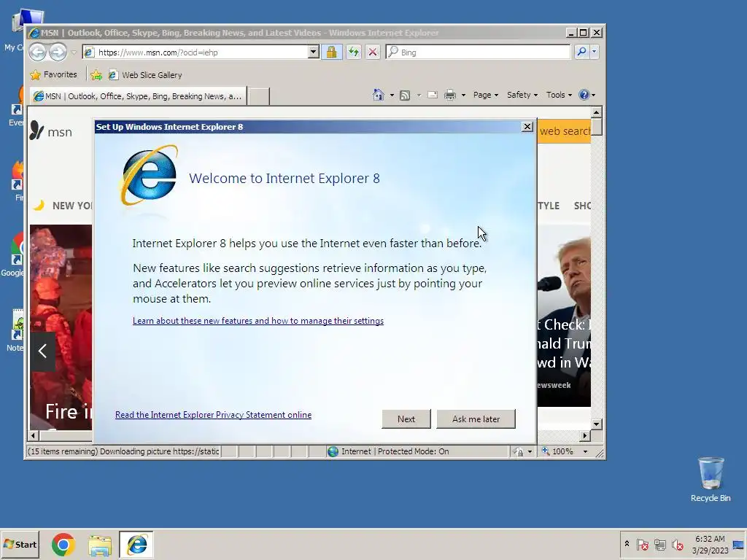Click the Add to Favorites Bar icon

(x=96, y=75)
